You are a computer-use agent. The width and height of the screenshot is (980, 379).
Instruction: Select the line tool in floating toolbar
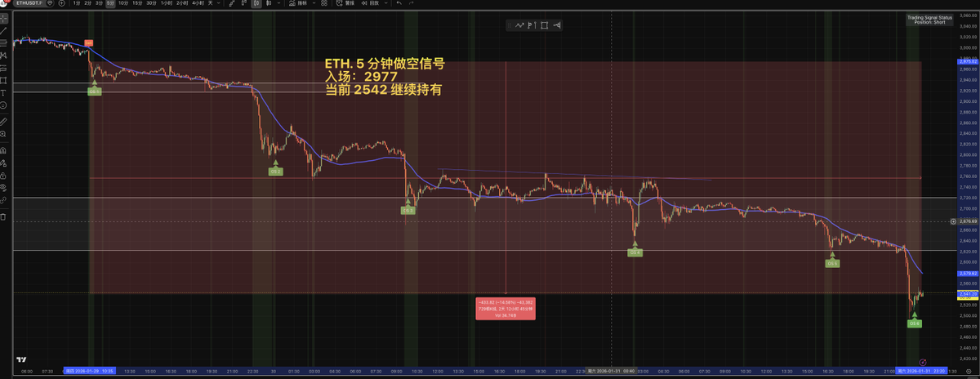pos(520,25)
